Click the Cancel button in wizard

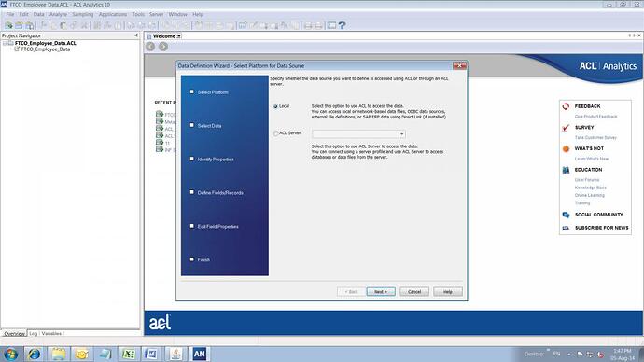414,292
